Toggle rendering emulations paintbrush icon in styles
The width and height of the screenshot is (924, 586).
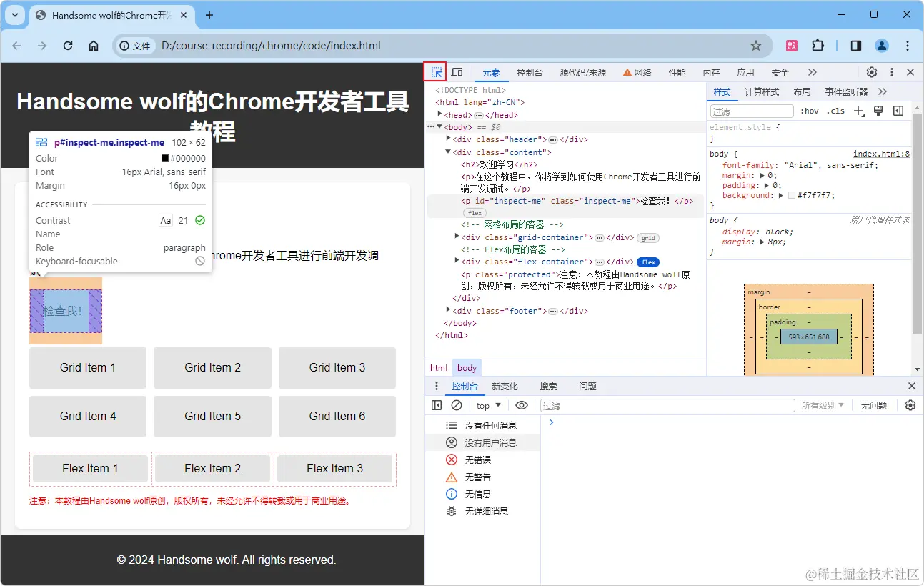[x=879, y=111]
